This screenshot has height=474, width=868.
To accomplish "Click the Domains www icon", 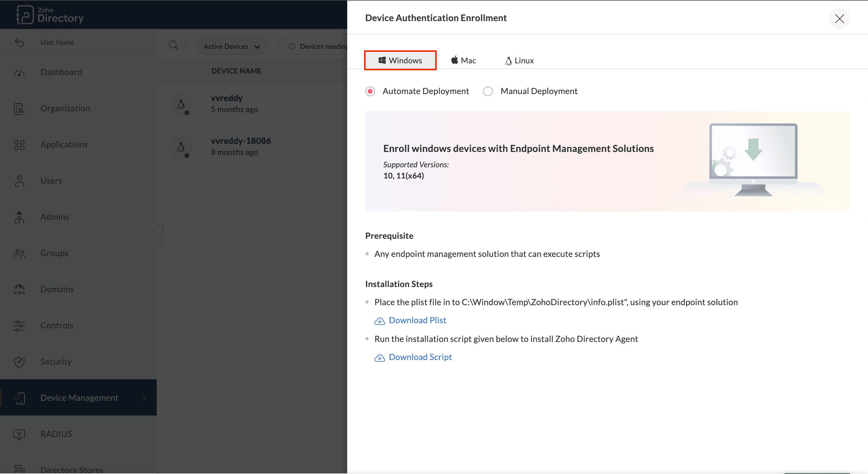I will [x=19, y=289].
